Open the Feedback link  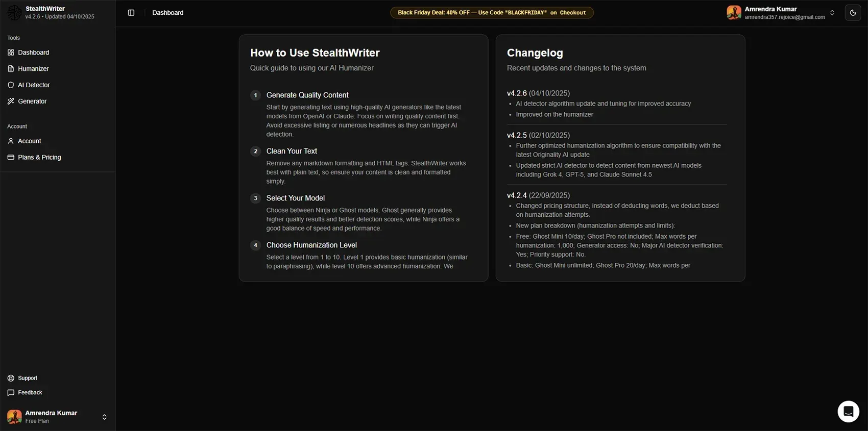tap(30, 393)
